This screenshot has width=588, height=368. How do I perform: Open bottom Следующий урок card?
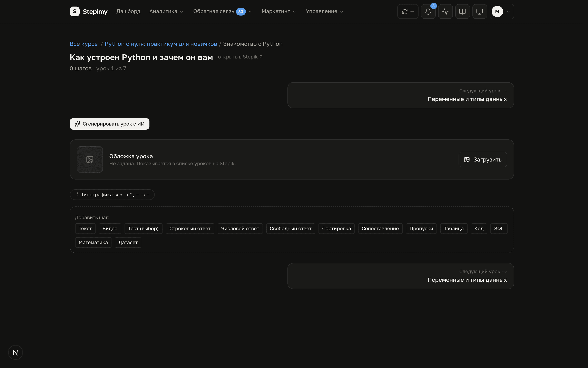click(x=400, y=276)
